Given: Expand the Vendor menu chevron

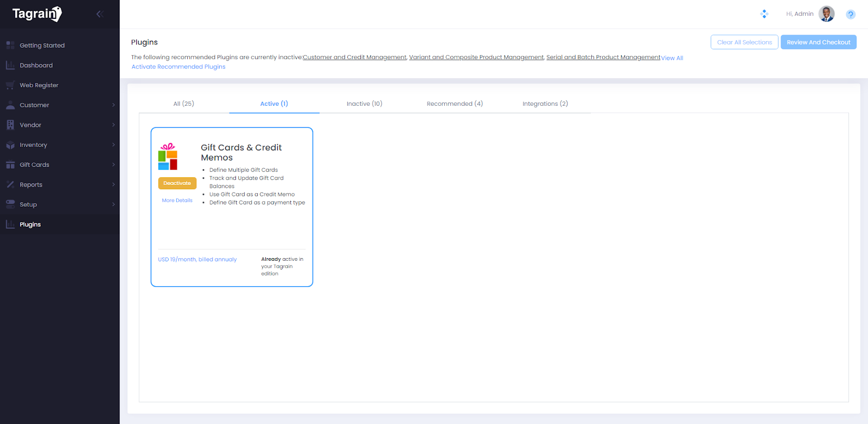Looking at the screenshot, I should tap(113, 125).
